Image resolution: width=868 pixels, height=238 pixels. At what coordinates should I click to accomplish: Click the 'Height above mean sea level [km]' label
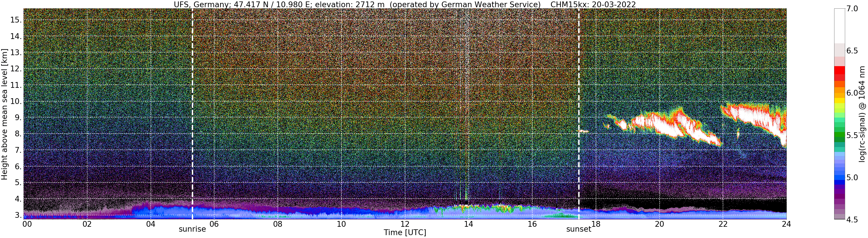point(4,114)
